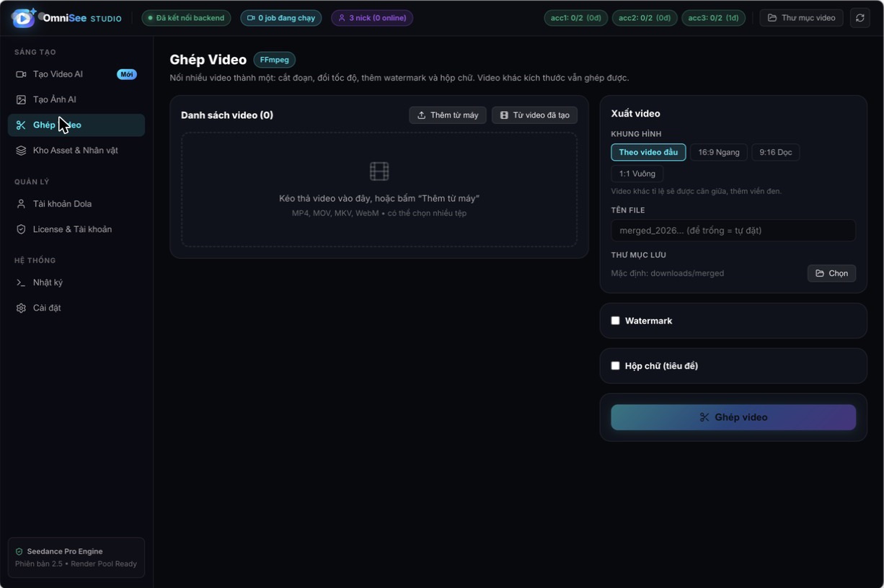The width and height of the screenshot is (884, 588).
Task: Click Đã kết nối backend status pill
Action: 186,18
